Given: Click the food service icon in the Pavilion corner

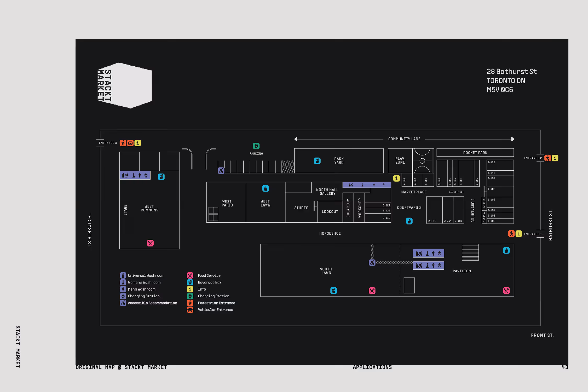Looking at the screenshot, I should [x=506, y=291].
